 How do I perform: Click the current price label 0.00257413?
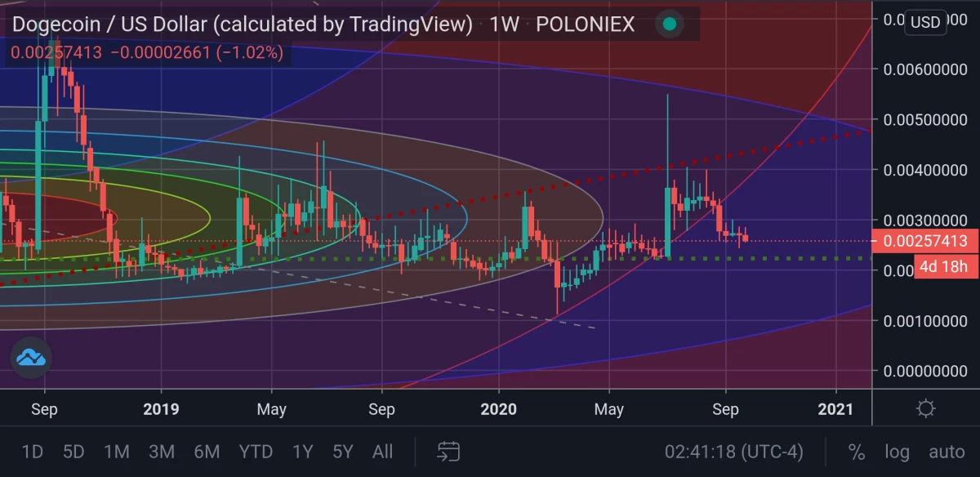click(925, 241)
